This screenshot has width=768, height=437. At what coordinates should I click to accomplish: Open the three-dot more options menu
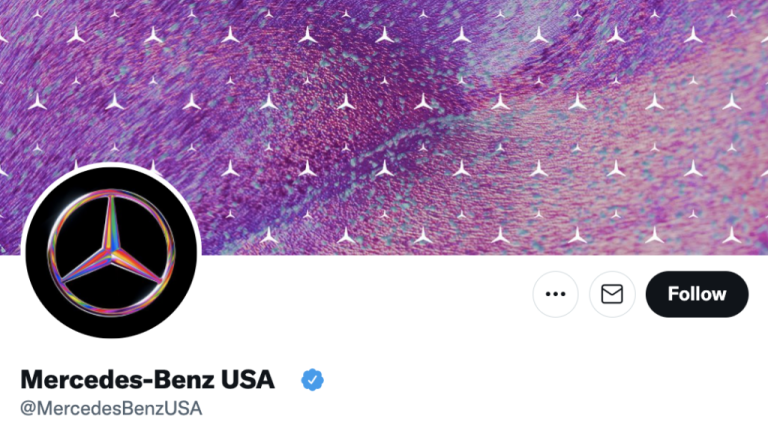tap(555, 294)
